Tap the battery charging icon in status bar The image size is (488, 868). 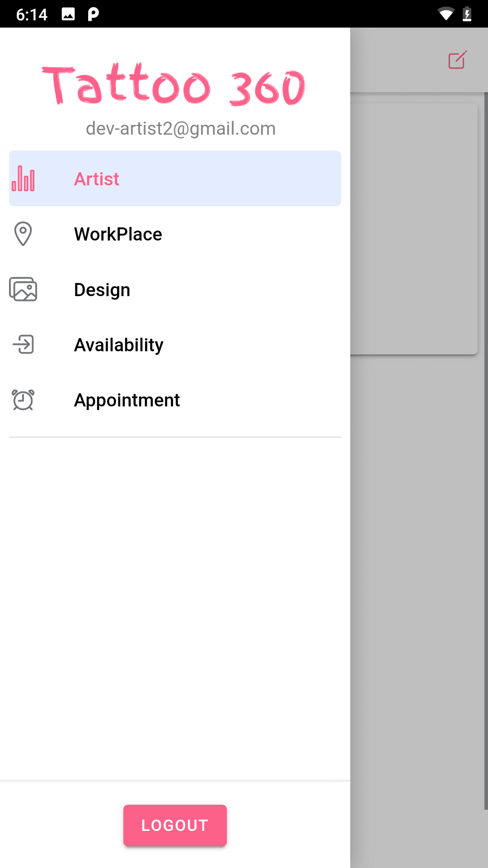pyautogui.click(x=467, y=14)
